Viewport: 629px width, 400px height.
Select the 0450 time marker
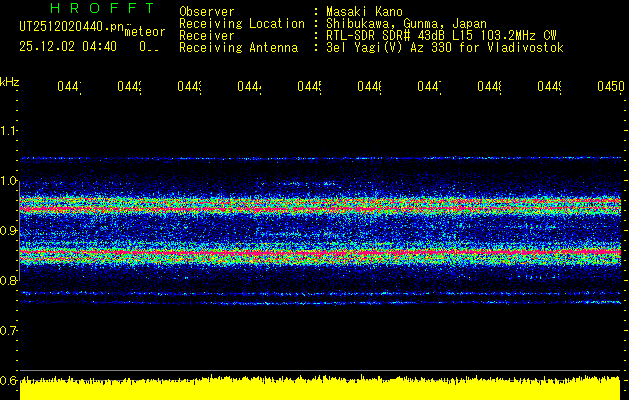pos(611,86)
